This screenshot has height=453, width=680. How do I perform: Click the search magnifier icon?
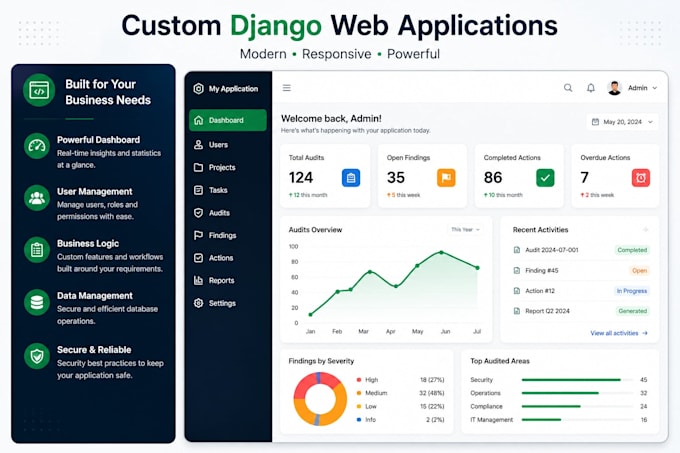pos(568,88)
